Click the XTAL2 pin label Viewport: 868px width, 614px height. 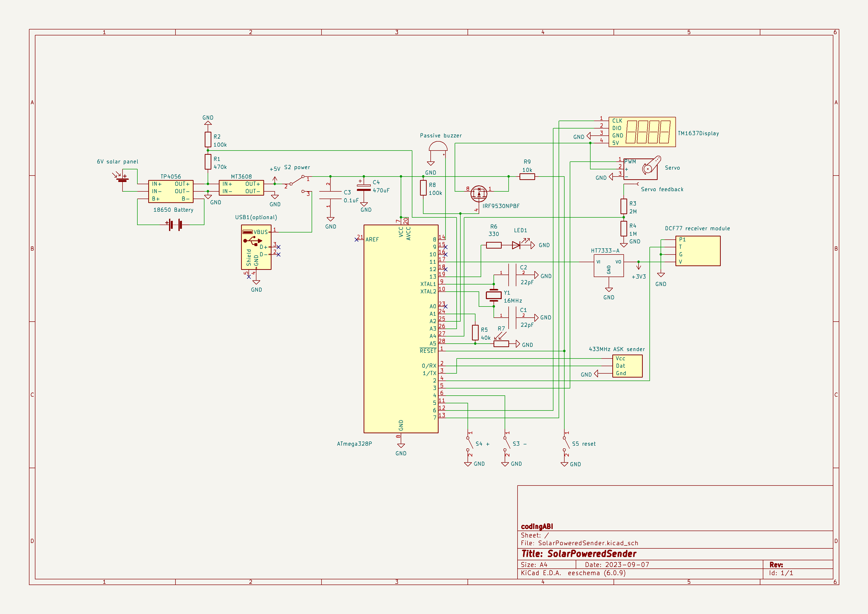[x=428, y=291]
